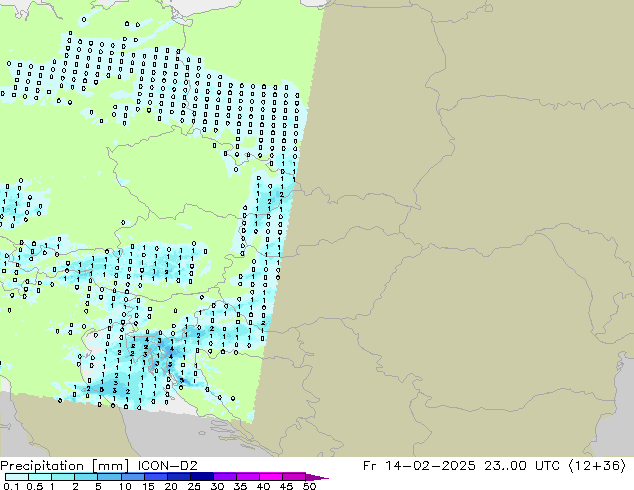Click the 'Precipitation' title word

click(x=42, y=466)
